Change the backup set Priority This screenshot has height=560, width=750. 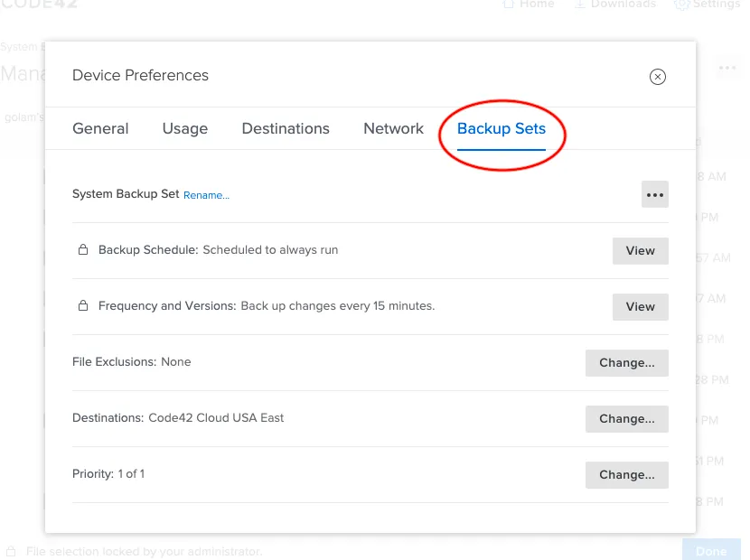click(626, 474)
